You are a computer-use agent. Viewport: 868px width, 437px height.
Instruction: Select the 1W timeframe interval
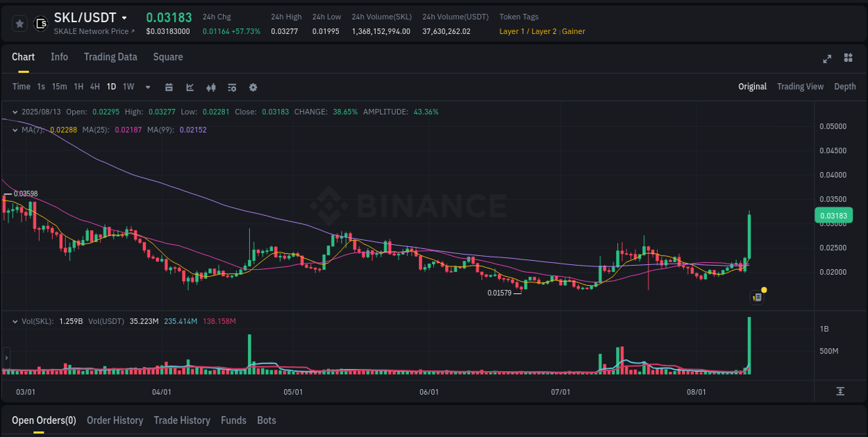click(x=128, y=87)
